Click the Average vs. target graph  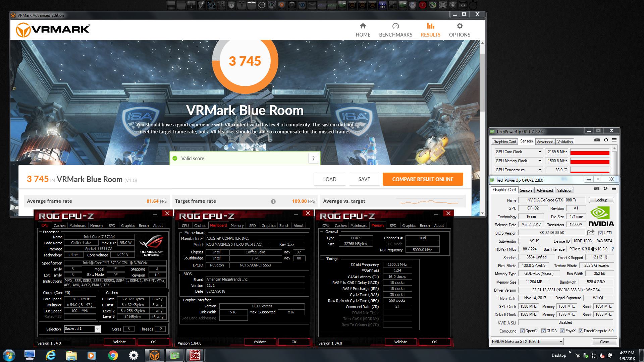(x=429, y=202)
